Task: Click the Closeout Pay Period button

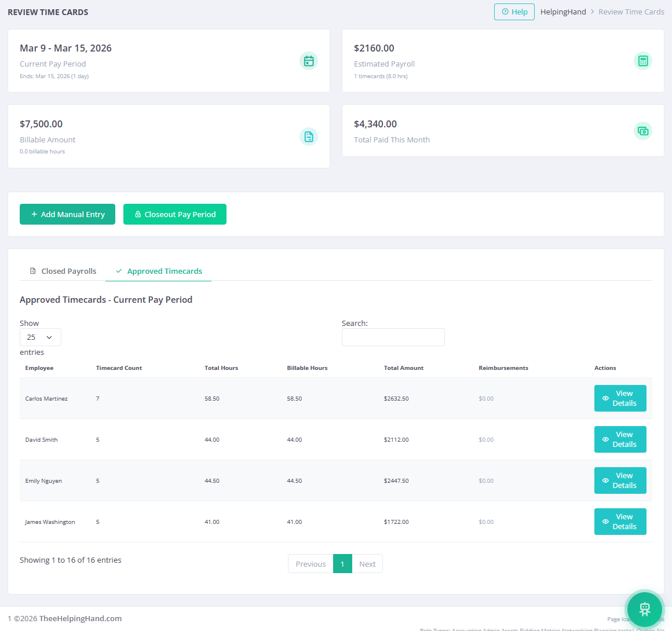Action: click(x=174, y=214)
